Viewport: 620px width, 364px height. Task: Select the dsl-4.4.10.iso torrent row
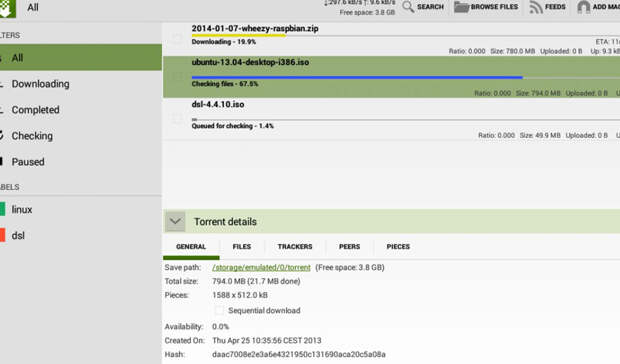coord(391,119)
